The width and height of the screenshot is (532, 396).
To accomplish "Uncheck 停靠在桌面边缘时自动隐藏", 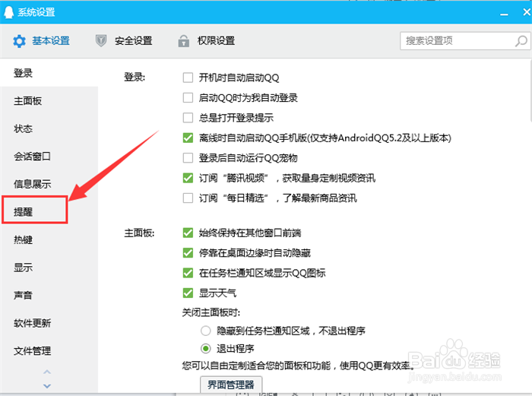I will (188, 253).
